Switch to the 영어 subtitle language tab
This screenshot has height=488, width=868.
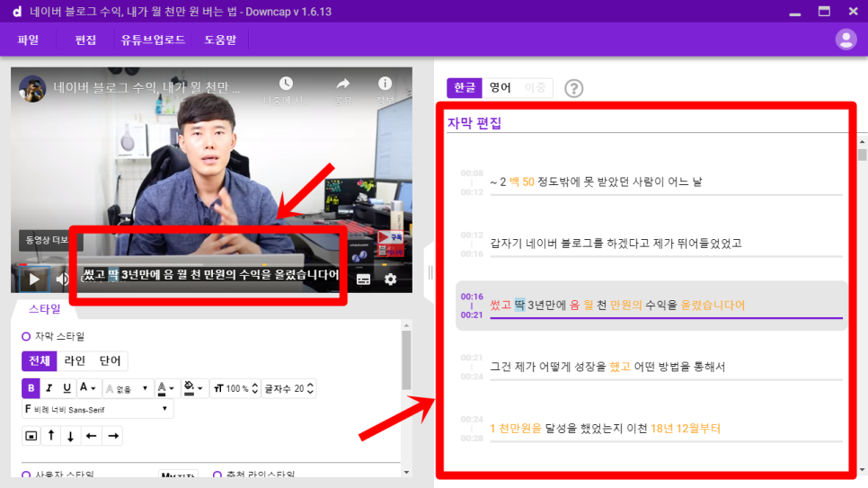tap(500, 87)
